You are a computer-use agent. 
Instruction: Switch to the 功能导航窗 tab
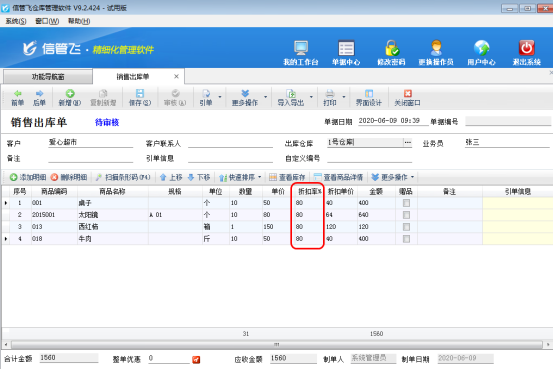(x=48, y=77)
